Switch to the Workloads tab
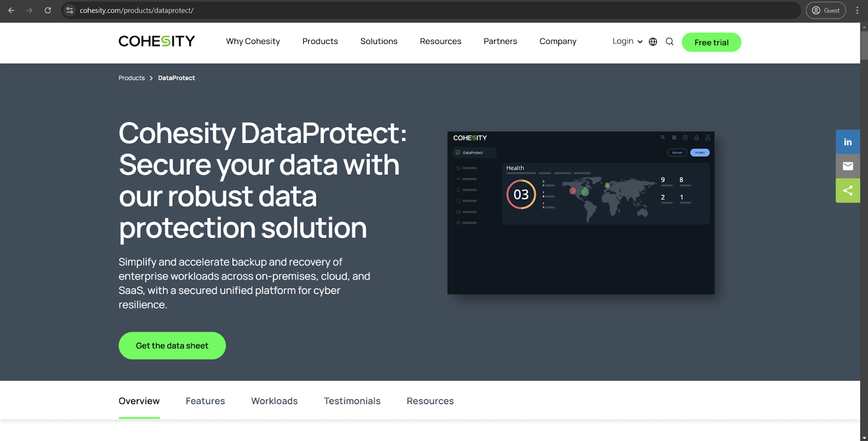868x441 pixels. tap(274, 401)
